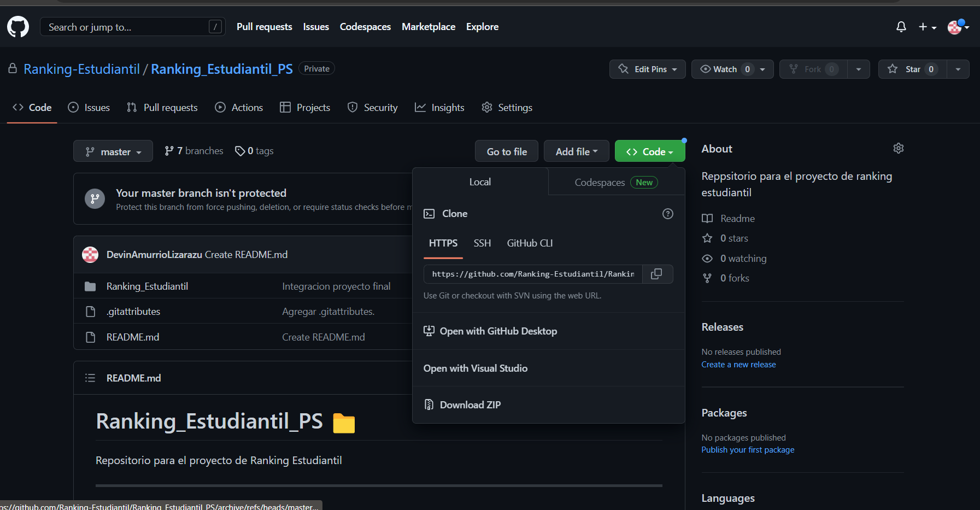Click the 0 tags link
Screen dimensions: 980x510
tap(254, 151)
